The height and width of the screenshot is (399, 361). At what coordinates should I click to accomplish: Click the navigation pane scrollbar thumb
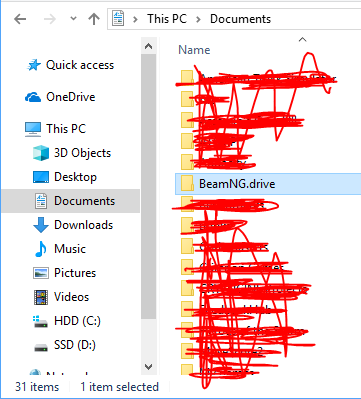coord(149,187)
